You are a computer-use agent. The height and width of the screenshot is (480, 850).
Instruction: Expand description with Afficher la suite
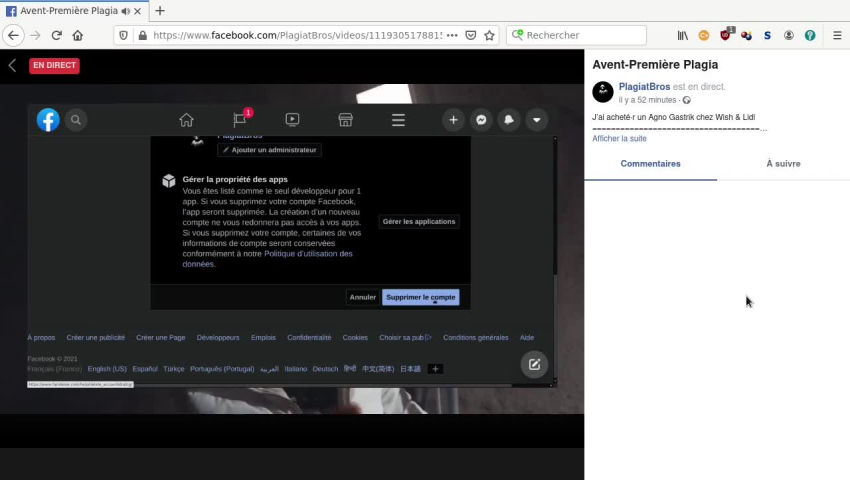(x=619, y=139)
